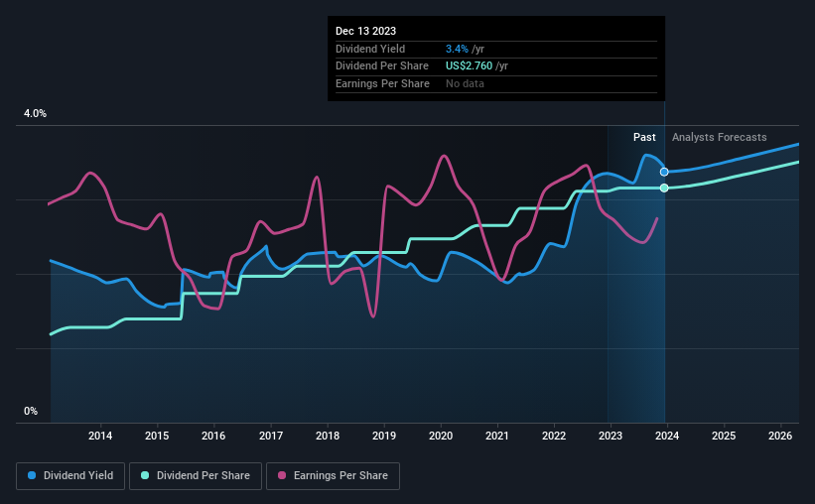Viewport: 815px width, 504px height.
Task: Select the blue Dividend Yield data point marker
Action: pyautogui.click(x=664, y=172)
